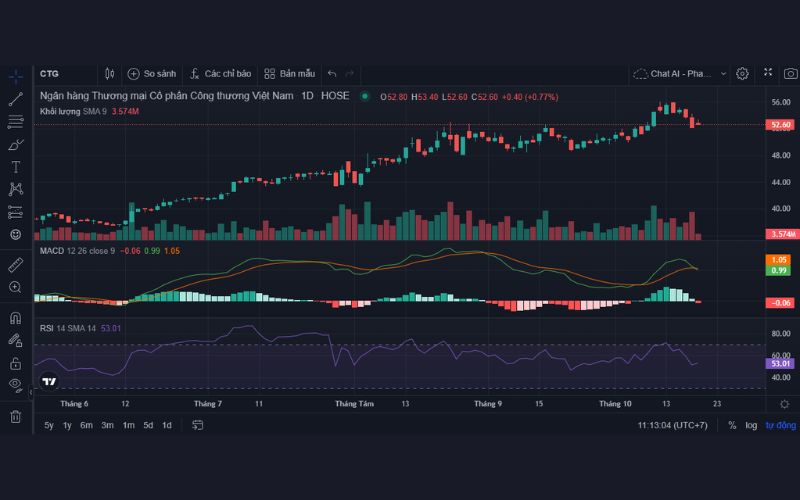Click the trash icon to remove drawings
Viewport: 800px width, 500px height.
(15, 416)
